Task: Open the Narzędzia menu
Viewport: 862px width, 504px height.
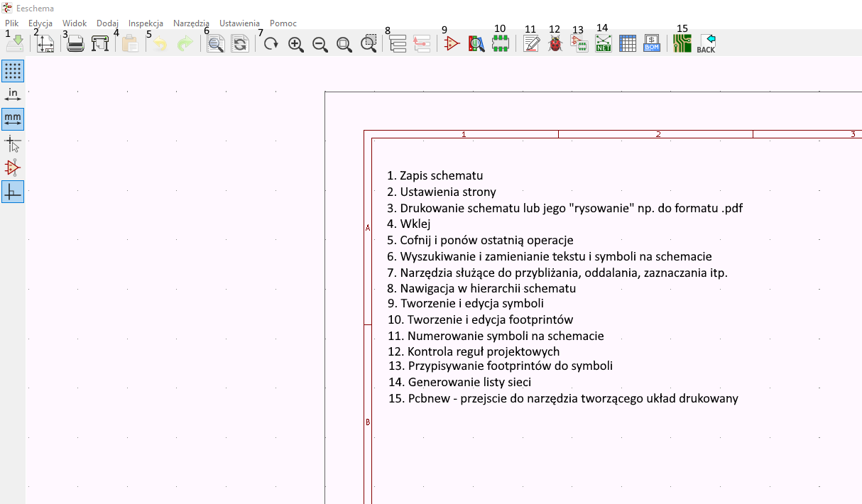Action: 191,23
